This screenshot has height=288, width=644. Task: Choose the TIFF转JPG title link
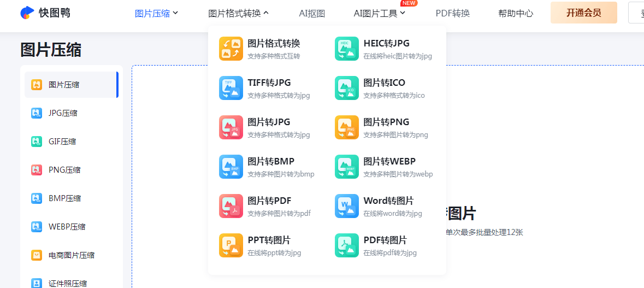[x=269, y=83]
